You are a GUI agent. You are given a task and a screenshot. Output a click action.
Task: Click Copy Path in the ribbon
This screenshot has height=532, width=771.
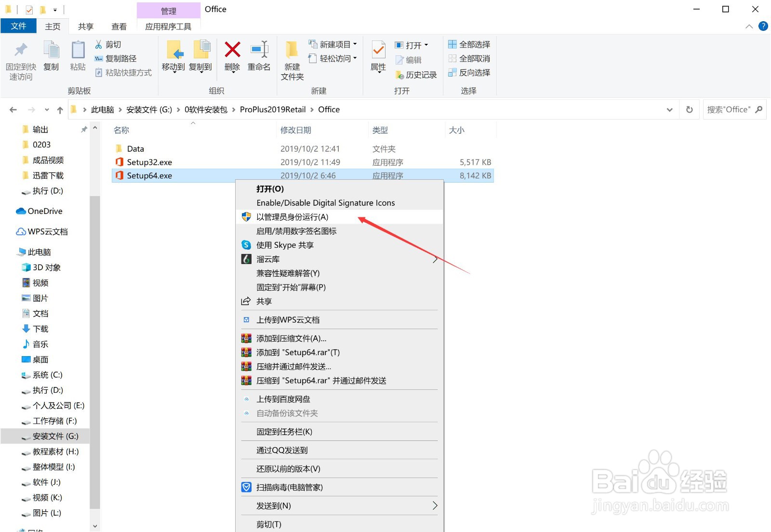(116, 58)
